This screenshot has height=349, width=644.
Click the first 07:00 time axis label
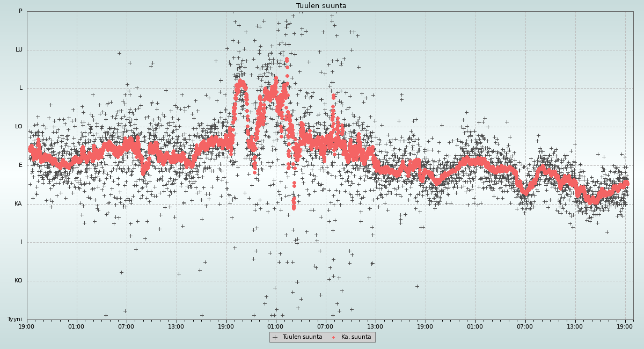pyautogui.click(x=126, y=326)
